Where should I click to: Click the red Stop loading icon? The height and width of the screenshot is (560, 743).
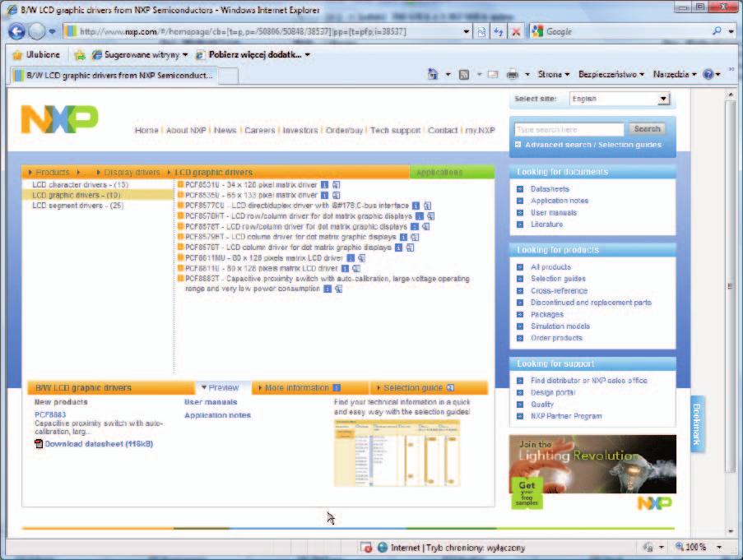point(516,32)
